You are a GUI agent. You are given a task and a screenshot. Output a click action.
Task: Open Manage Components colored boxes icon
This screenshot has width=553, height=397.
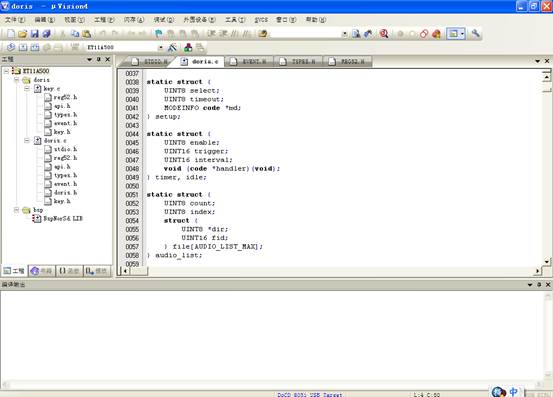coord(188,47)
